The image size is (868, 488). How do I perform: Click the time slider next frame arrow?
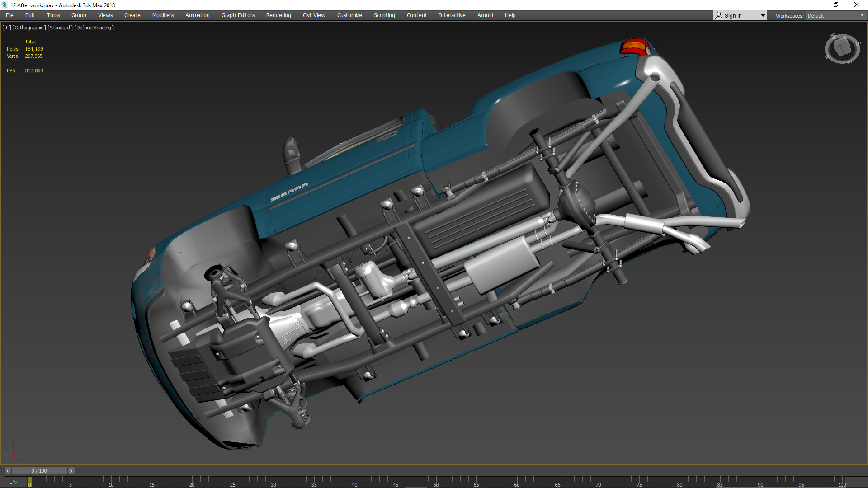click(x=71, y=471)
